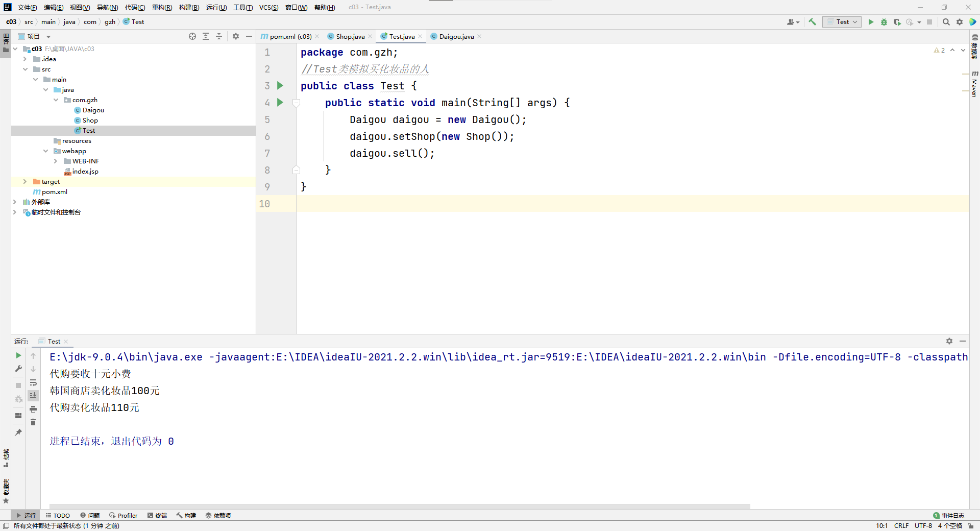
Task: Open the 终端 terminal tool window
Action: pos(157,516)
